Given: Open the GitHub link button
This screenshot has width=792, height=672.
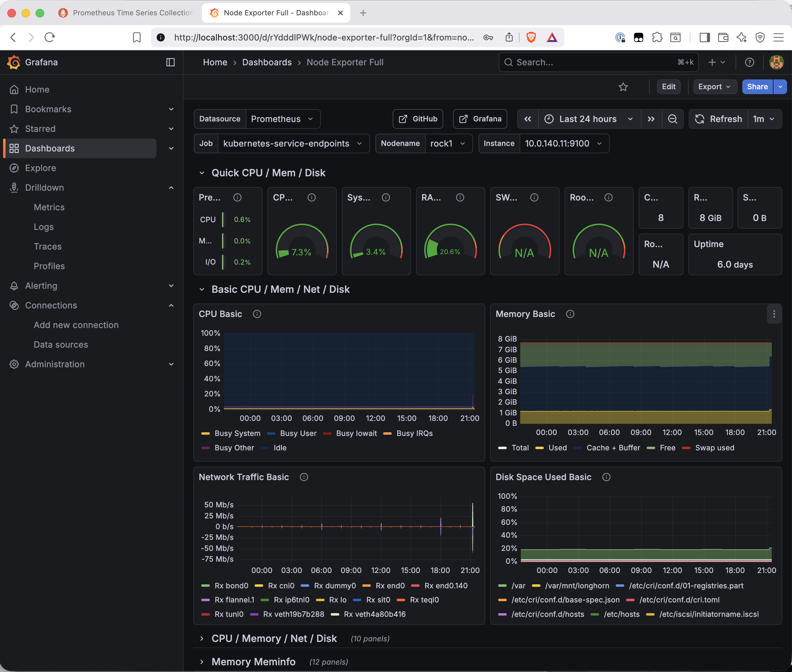Looking at the screenshot, I should click(418, 119).
